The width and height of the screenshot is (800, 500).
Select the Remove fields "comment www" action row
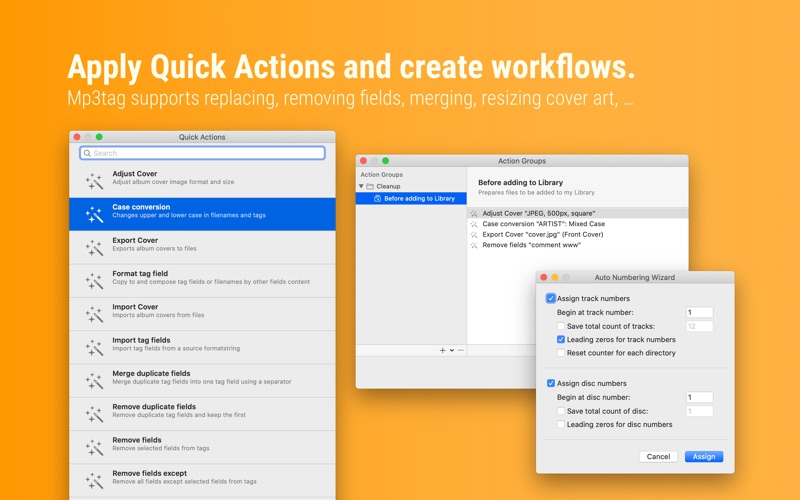[x=578, y=245]
